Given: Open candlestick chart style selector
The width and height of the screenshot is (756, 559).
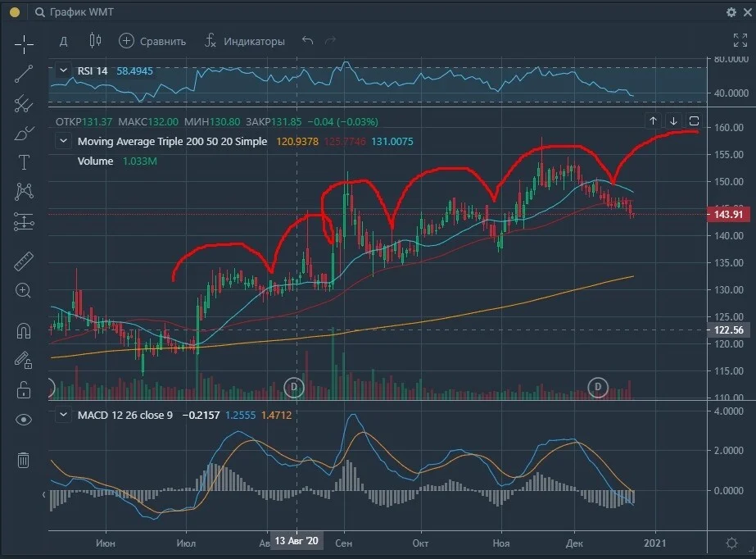Looking at the screenshot, I should pos(95,40).
